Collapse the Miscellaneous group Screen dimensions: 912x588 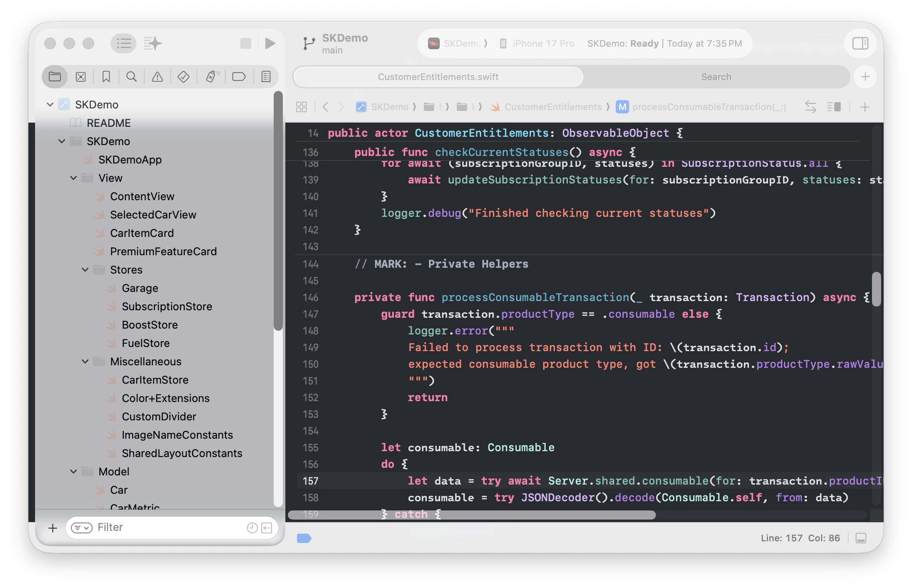coord(85,362)
